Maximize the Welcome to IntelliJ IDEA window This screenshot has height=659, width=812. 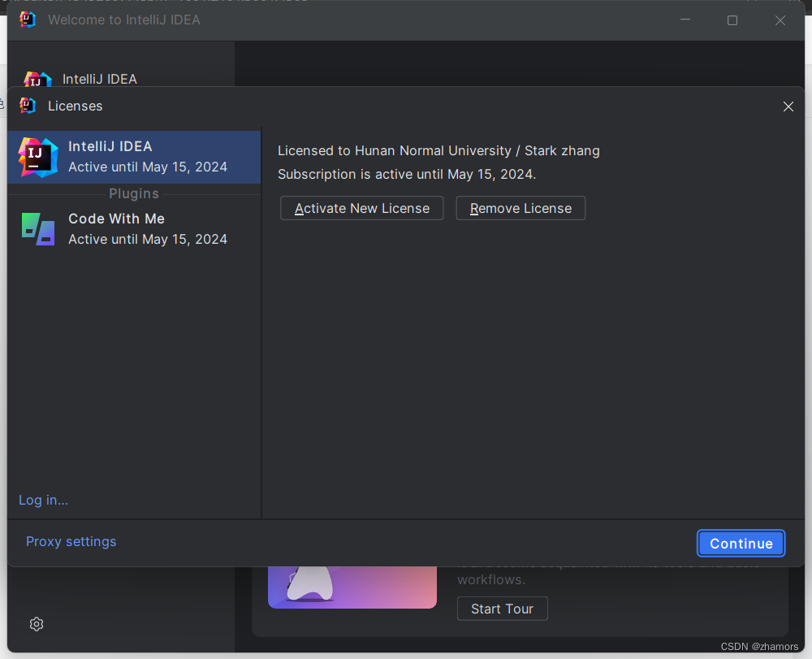pyautogui.click(x=732, y=20)
